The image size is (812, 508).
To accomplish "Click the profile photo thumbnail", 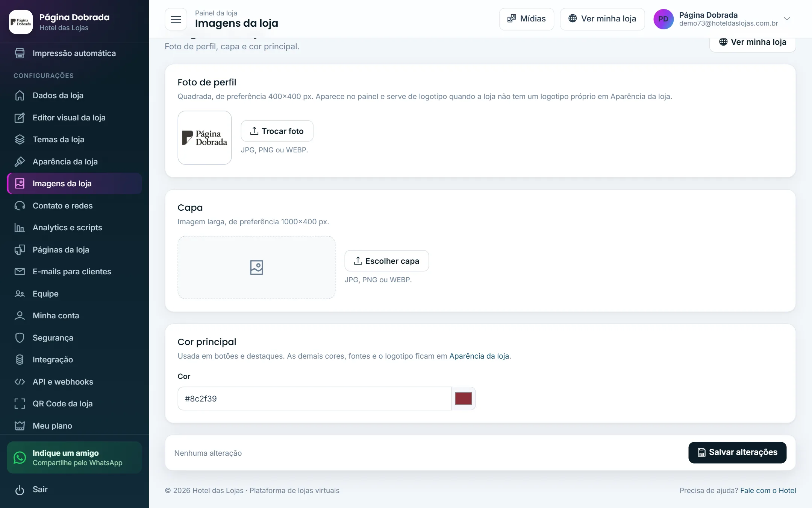I will coord(205,138).
